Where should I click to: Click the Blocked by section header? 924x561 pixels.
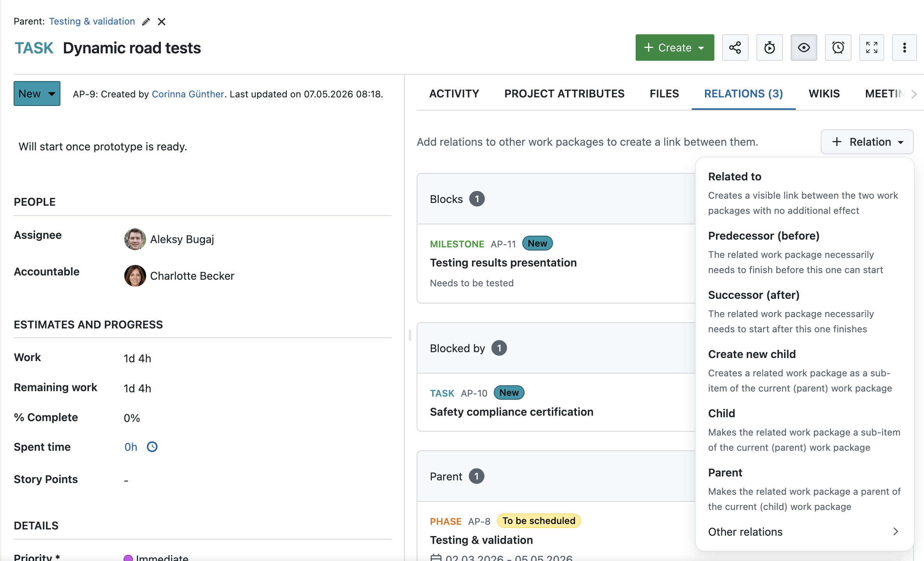[x=557, y=348]
